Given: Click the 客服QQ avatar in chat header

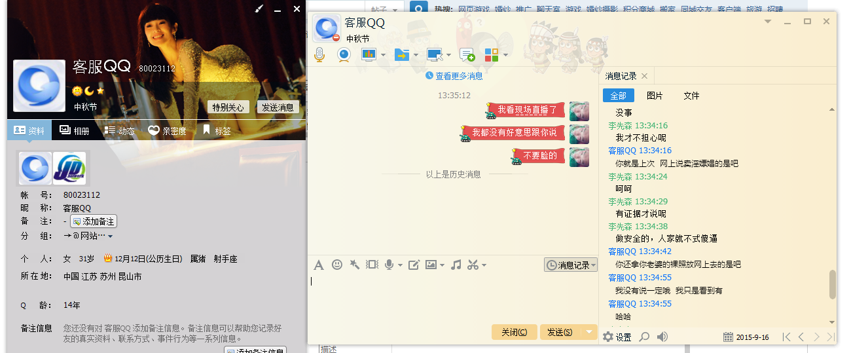Looking at the screenshot, I should click(327, 29).
